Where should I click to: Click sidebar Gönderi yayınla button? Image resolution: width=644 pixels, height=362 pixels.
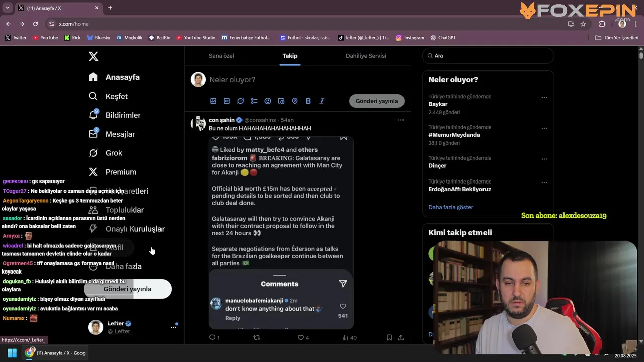pyautogui.click(x=127, y=289)
